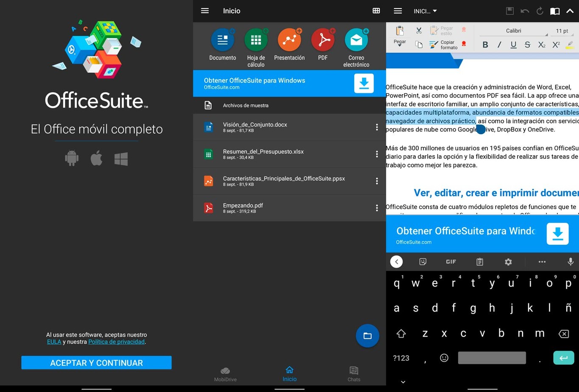Open the hamburger menu next to Inicio
Viewport: 579px width, 392px height.
tap(205, 11)
